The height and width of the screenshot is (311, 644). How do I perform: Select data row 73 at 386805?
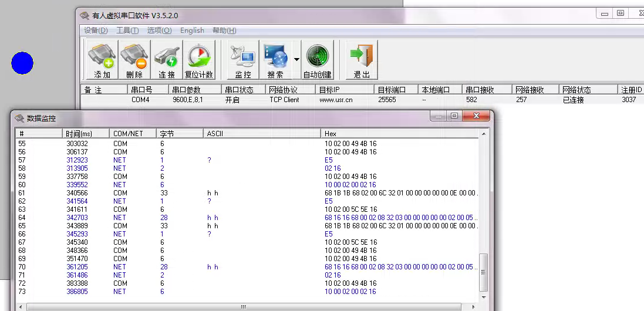click(247, 291)
